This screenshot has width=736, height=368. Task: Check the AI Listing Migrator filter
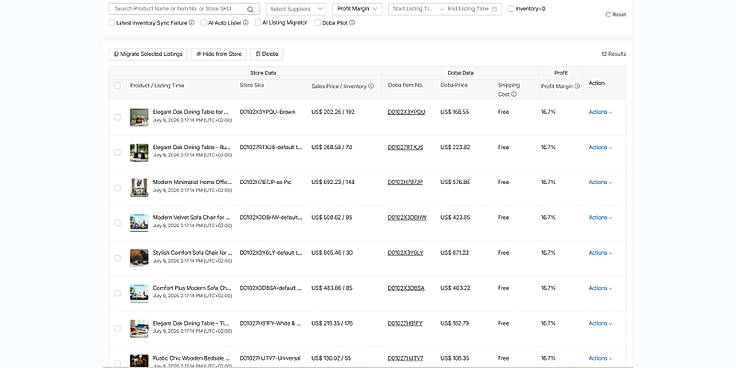click(258, 23)
